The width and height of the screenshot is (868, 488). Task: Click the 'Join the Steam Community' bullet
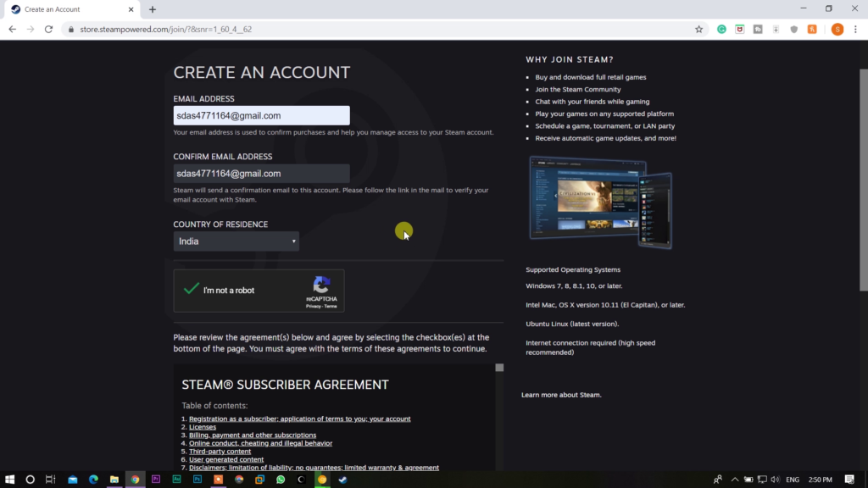[x=578, y=90]
